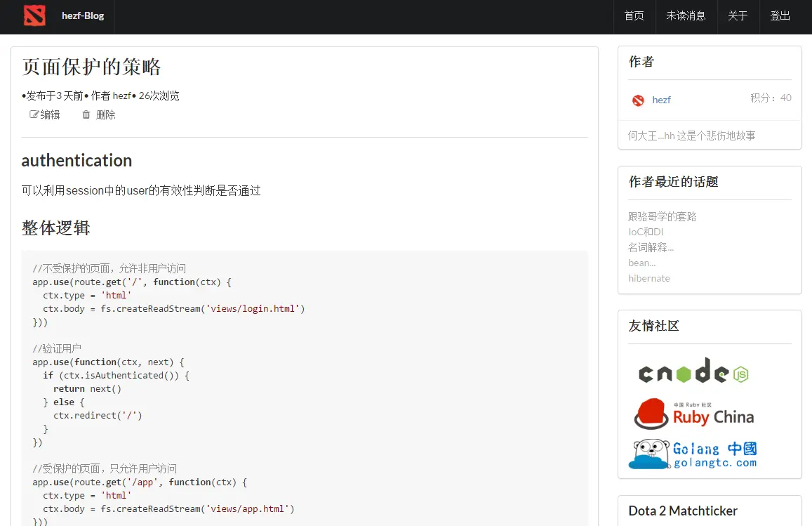Click code line if (ctx.isAuthenticated())

coord(117,376)
